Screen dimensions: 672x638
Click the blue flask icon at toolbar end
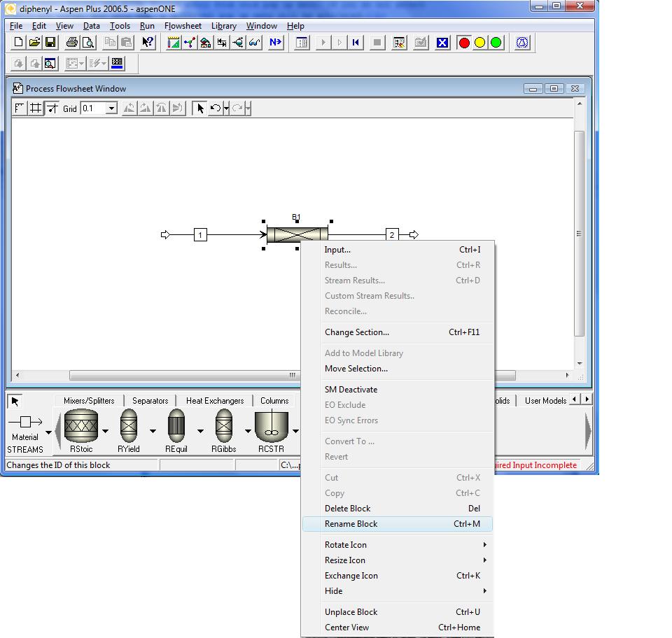coord(522,43)
